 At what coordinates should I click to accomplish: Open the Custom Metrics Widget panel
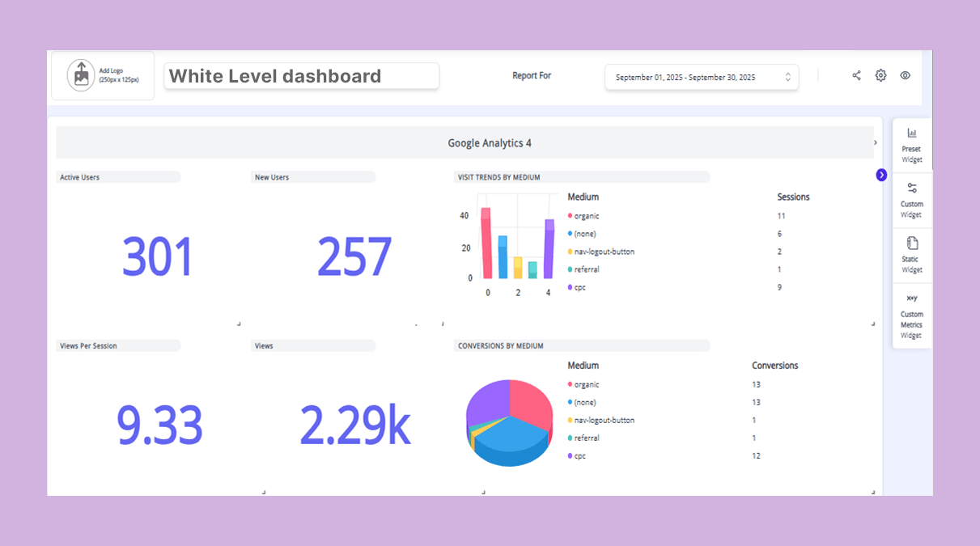pos(911,315)
